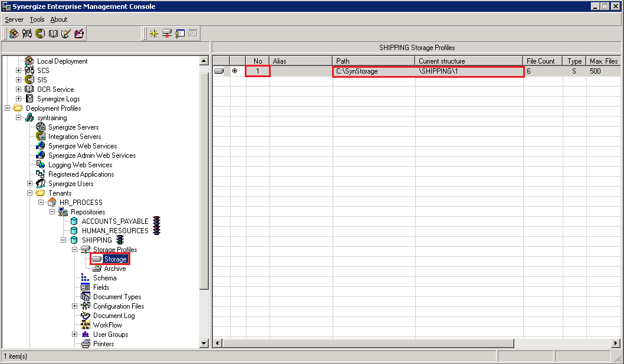The image size is (624, 364).
Task: Select the Storage profile tree item
Action: click(x=115, y=259)
